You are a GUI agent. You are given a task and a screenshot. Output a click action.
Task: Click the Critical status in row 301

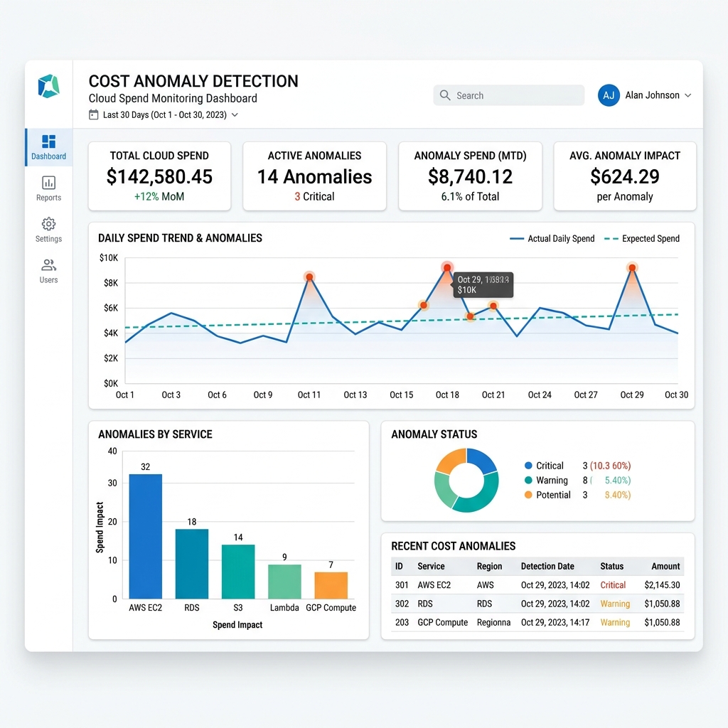[x=613, y=585]
